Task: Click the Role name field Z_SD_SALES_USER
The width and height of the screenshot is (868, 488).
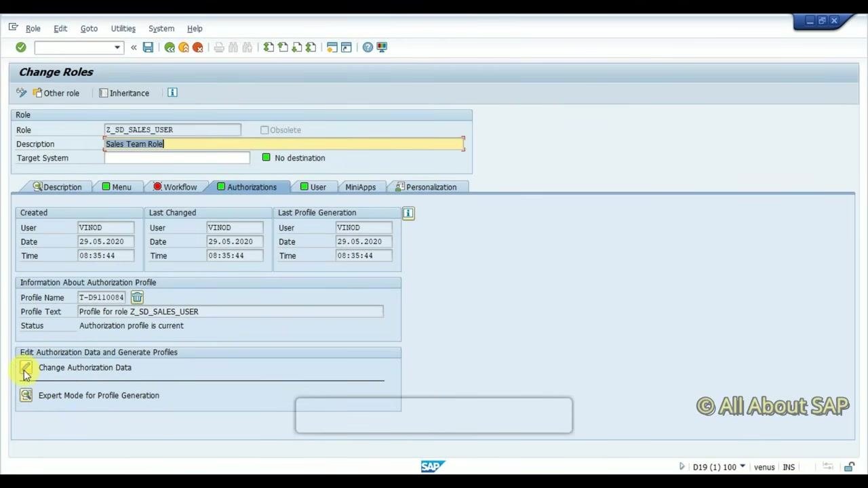Action: pos(173,129)
